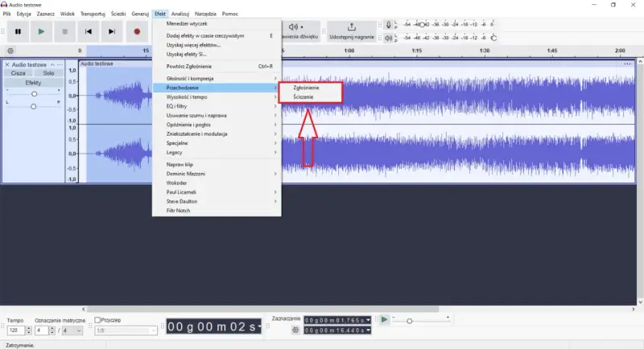
Task: Click the Udostępnij nagranie share icon
Action: coord(352,27)
